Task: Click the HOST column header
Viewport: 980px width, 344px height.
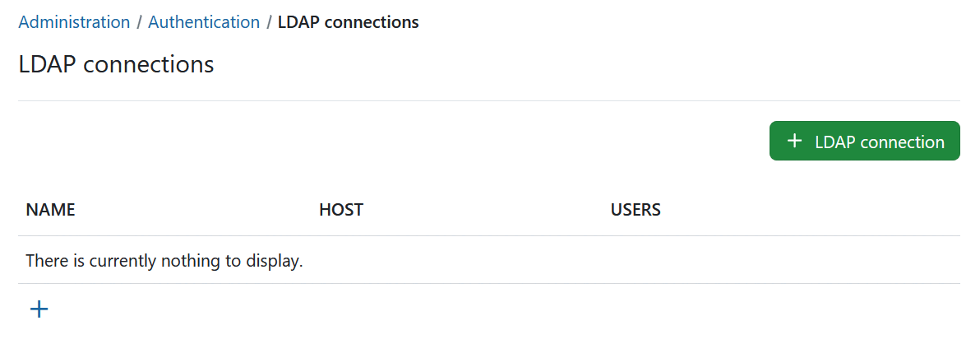Action: click(340, 210)
